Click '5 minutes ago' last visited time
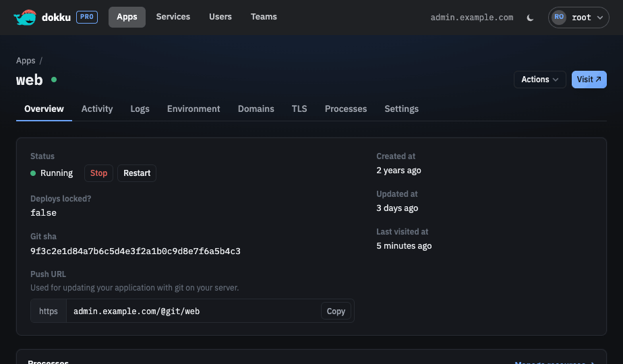623x364 pixels. (x=404, y=246)
